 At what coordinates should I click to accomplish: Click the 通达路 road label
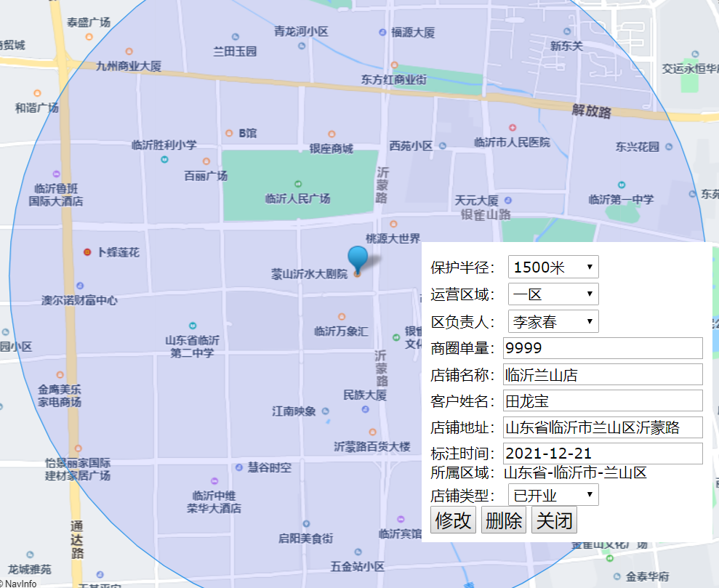point(78,540)
